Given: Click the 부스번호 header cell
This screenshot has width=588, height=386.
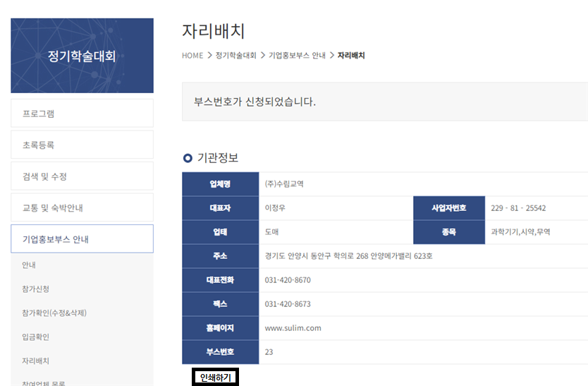Looking at the screenshot, I should click(221, 352).
